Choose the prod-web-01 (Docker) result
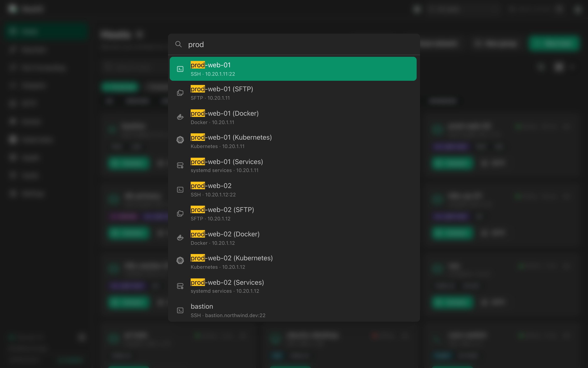 pyautogui.click(x=293, y=117)
